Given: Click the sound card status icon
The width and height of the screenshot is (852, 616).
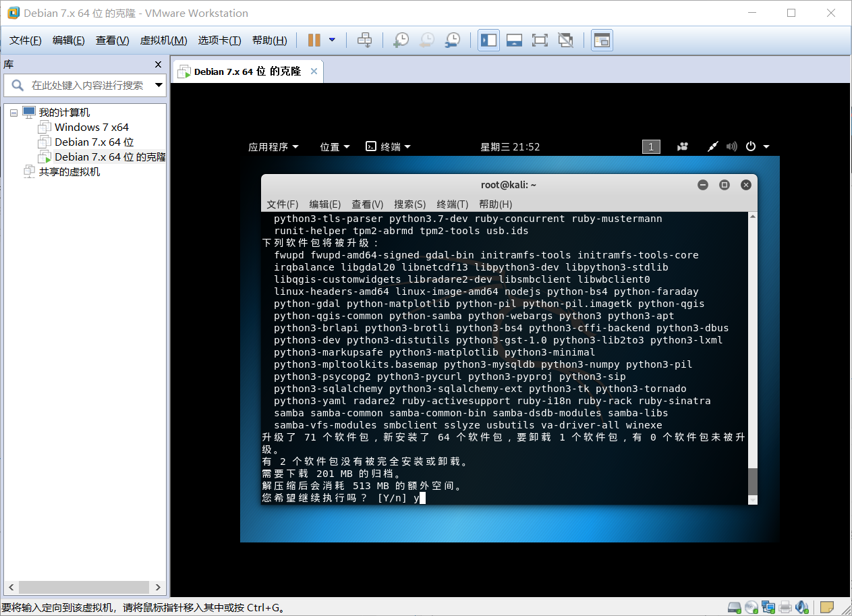Looking at the screenshot, I should [801, 607].
